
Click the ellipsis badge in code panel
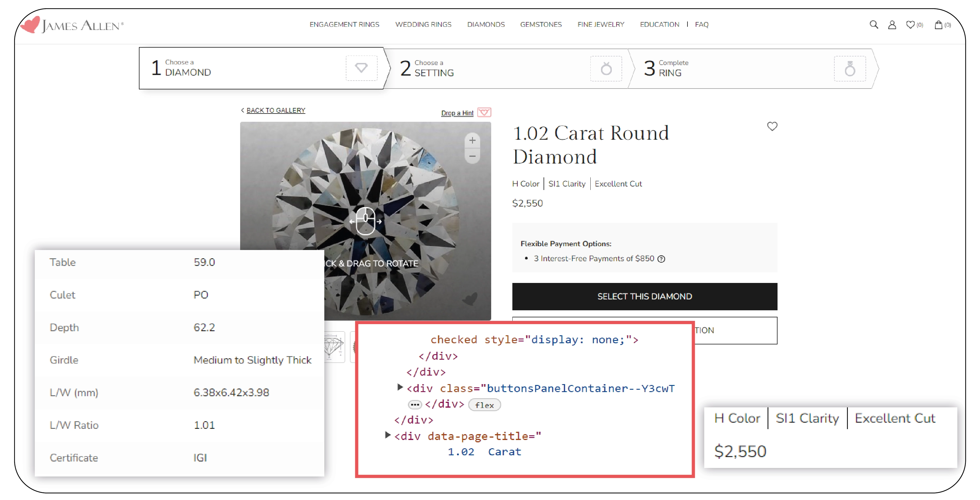click(x=415, y=405)
